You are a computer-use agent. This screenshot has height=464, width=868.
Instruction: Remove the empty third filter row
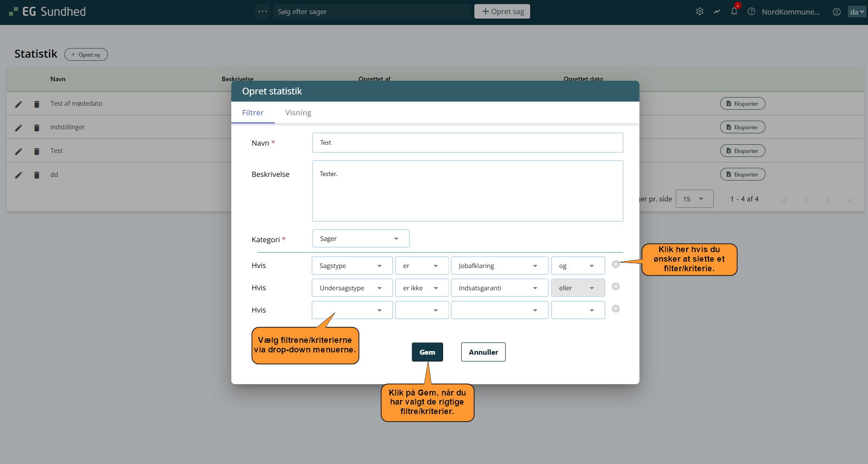coord(616,309)
